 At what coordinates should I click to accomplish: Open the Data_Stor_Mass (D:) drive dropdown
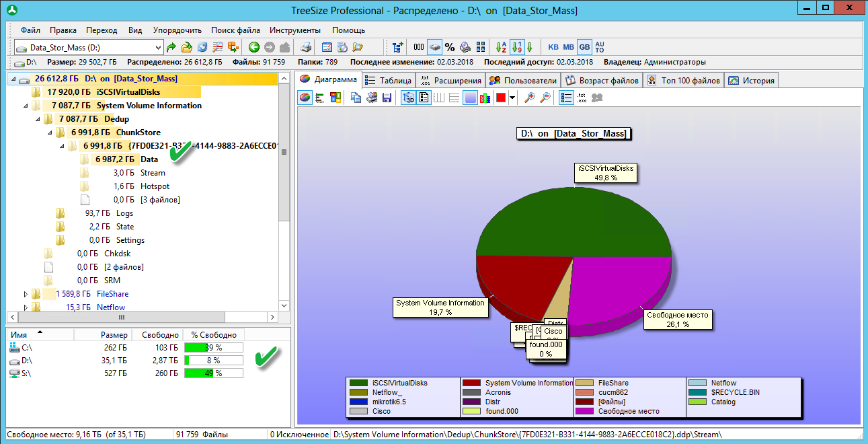click(x=158, y=47)
